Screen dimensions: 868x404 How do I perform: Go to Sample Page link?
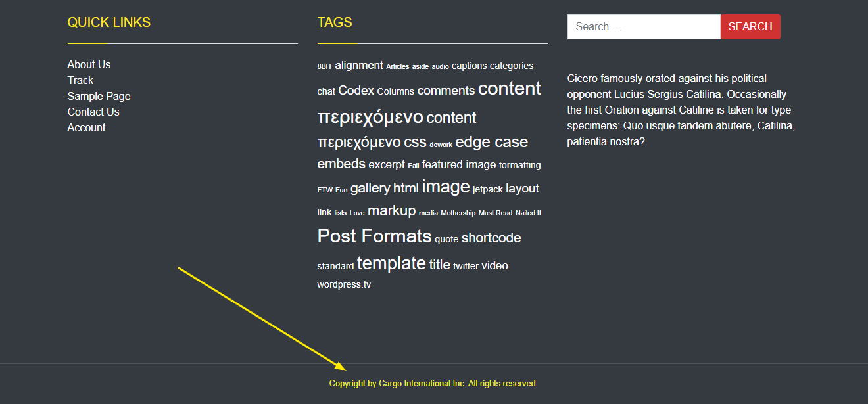[x=99, y=96]
